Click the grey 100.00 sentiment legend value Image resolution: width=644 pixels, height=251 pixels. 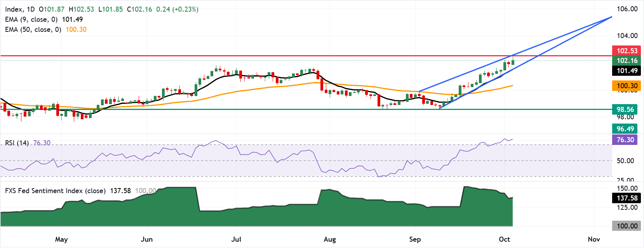click(x=146, y=190)
